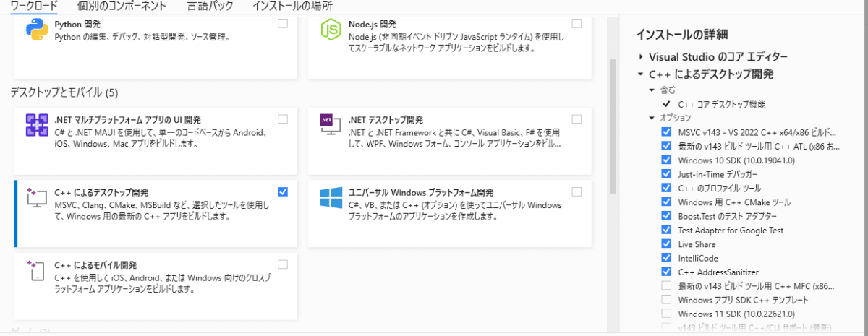This screenshot has height=336, width=868.
Task: Check the ユニバーサル Windows プラットフォーム開発 checkbox
Action: coord(576,191)
